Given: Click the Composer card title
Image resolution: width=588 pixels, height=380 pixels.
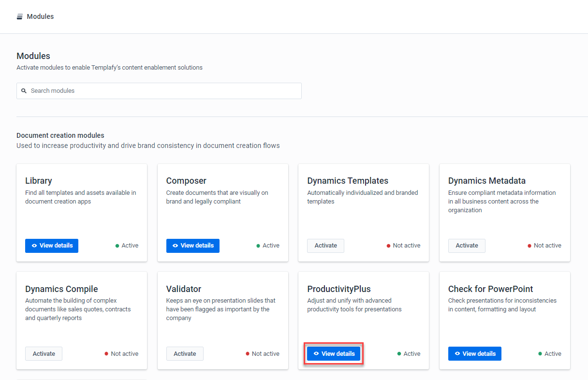Looking at the screenshot, I should (x=186, y=181).
